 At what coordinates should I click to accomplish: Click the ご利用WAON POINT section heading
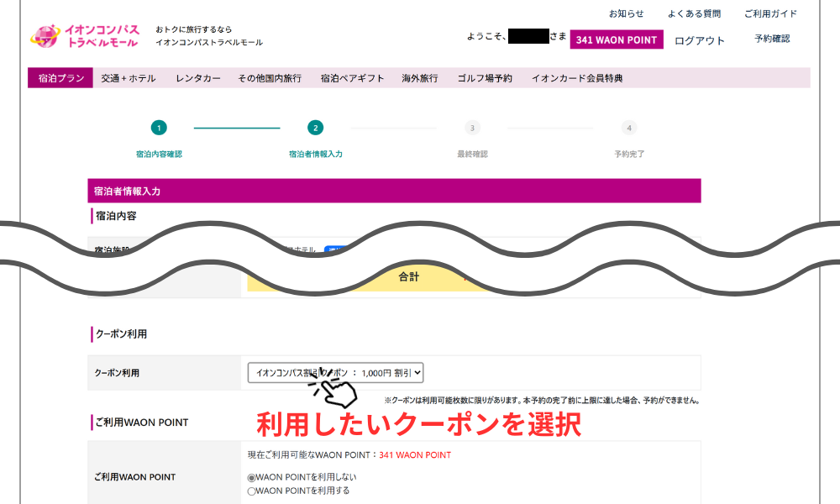tap(142, 423)
